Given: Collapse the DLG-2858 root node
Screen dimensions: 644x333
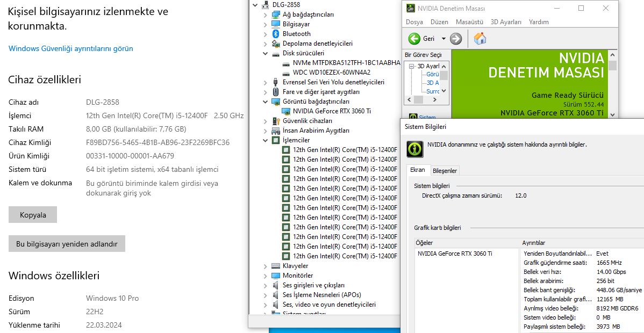Looking at the screenshot, I should [255, 5].
